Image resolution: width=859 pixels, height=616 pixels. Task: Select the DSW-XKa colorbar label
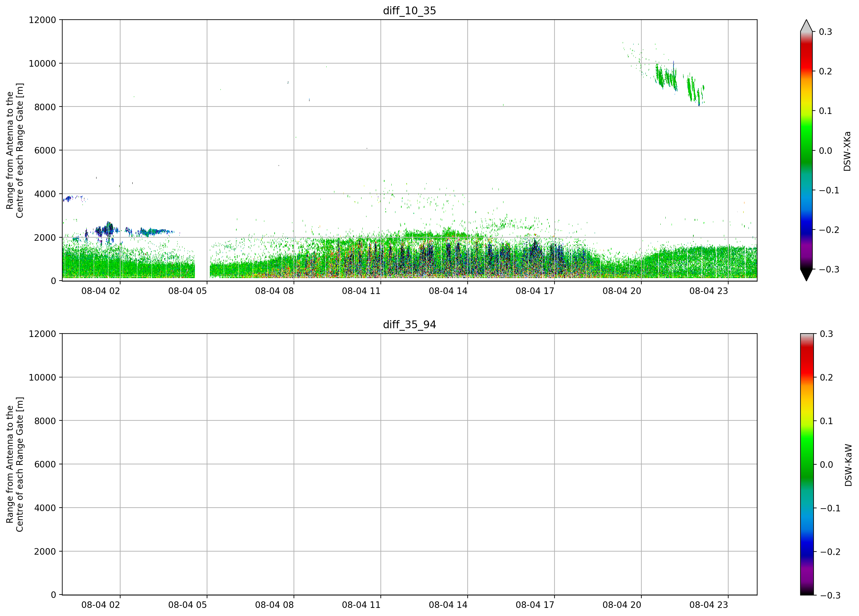[x=847, y=151]
